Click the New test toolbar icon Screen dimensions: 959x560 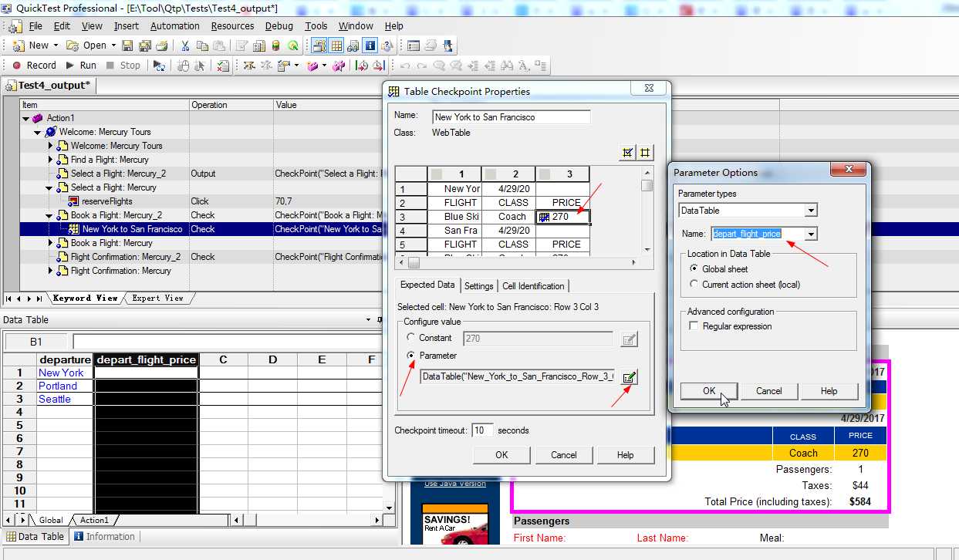(x=19, y=46)
